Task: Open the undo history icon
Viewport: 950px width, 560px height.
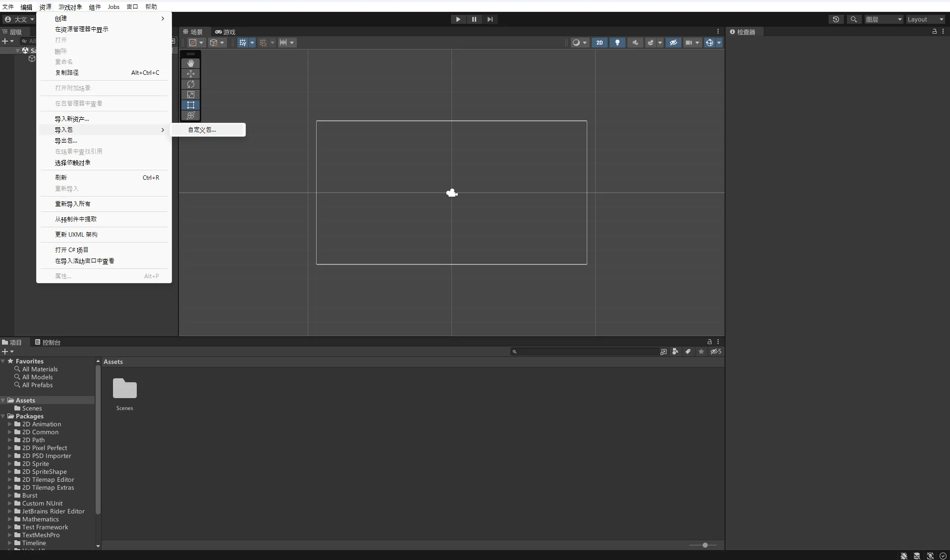Action: coord(836,19)
